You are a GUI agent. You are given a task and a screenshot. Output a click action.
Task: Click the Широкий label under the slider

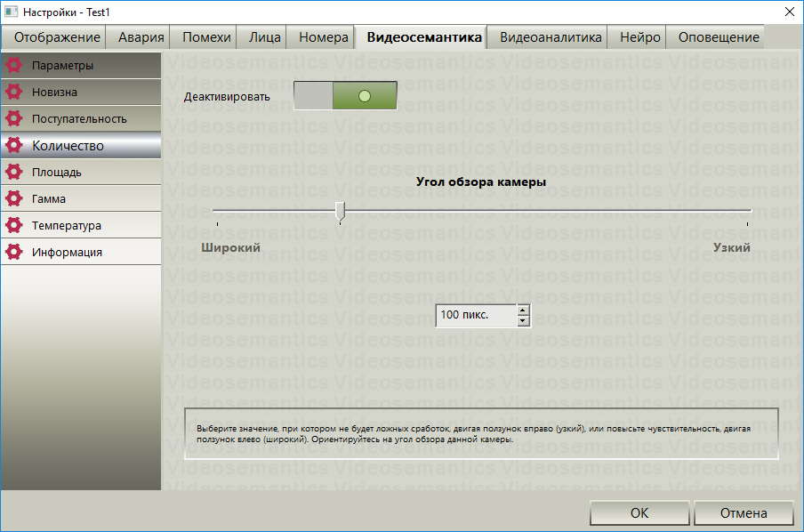click(230, 248)
